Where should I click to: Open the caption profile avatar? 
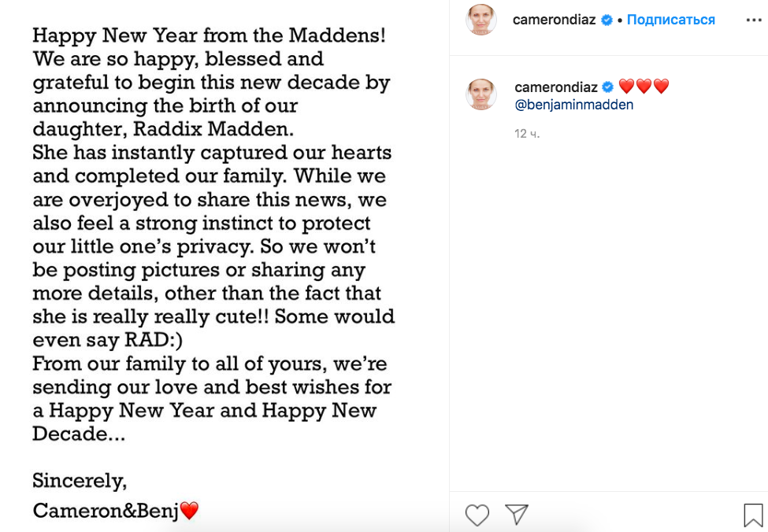coord(481,94)
